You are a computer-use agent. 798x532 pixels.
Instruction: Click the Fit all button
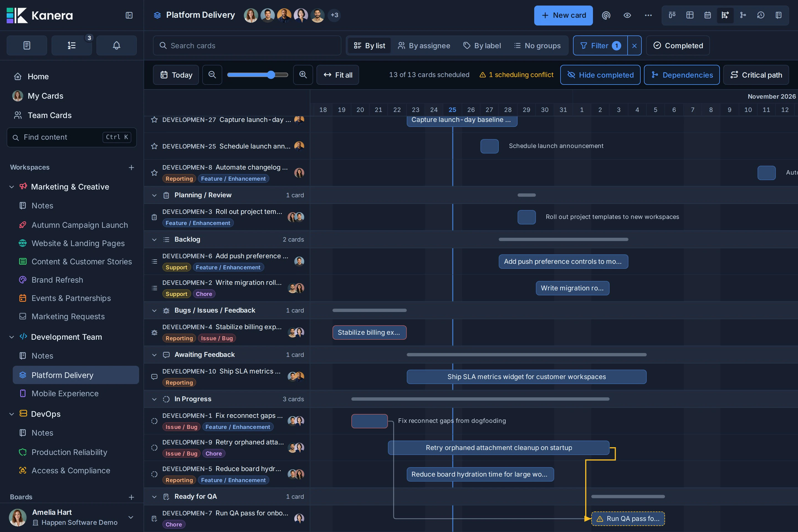click(337, 75)
